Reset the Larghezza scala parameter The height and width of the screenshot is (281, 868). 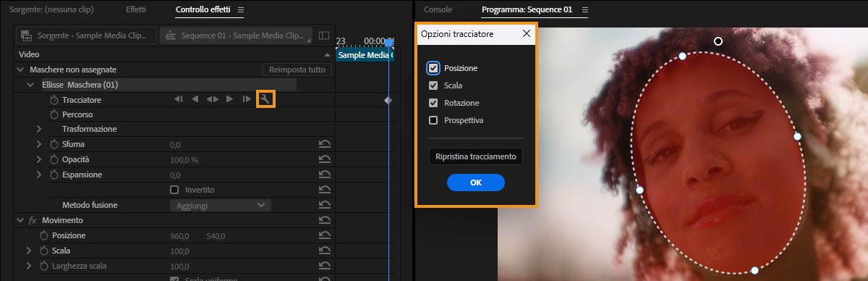[x=325, y=266]
